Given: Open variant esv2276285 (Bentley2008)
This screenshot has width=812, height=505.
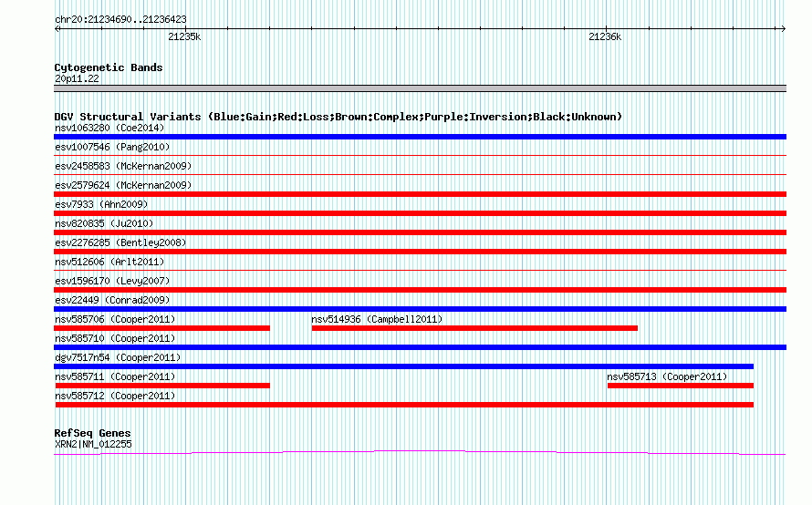Looking at the screenshot, I should pos(120,242).
